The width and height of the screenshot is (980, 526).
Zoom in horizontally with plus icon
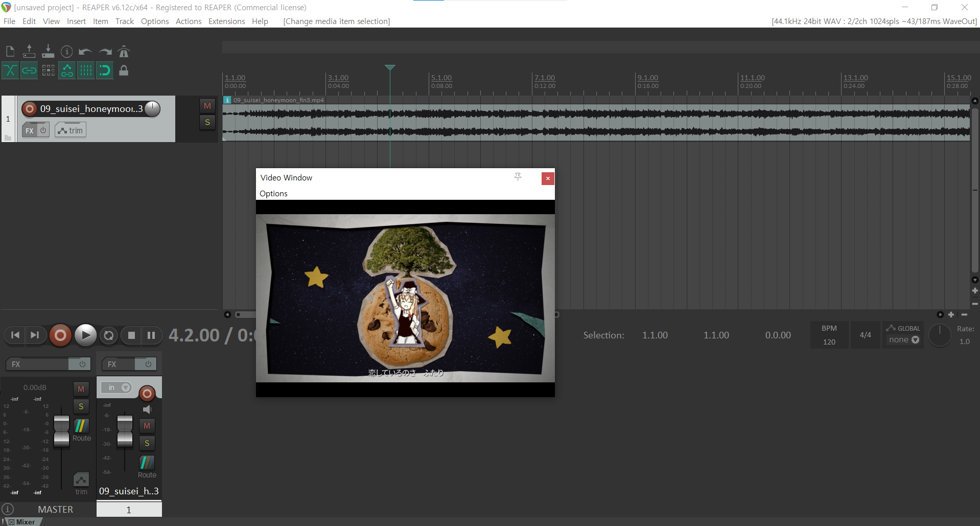point(951,314)
